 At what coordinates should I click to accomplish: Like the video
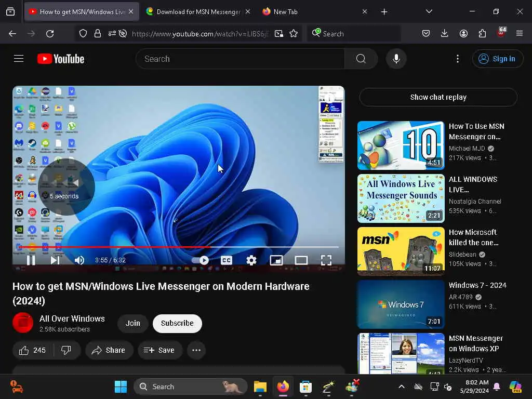point(33,350)
